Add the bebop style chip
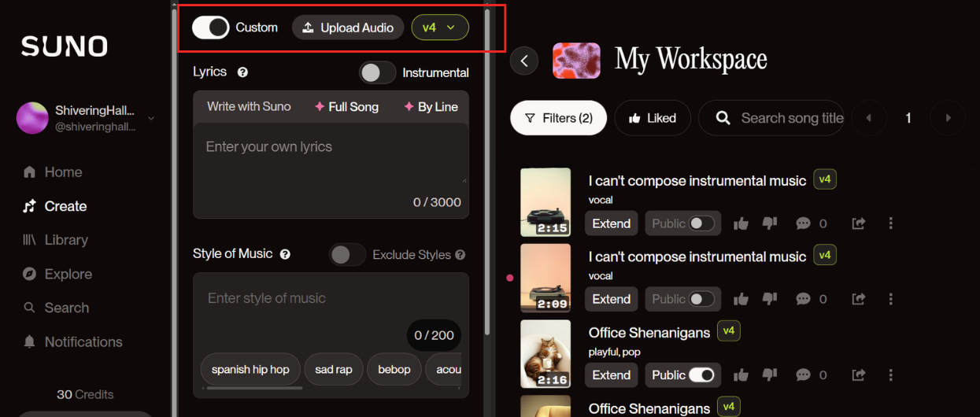This screenshot has width=980, height=417. [x=394, y=369]
